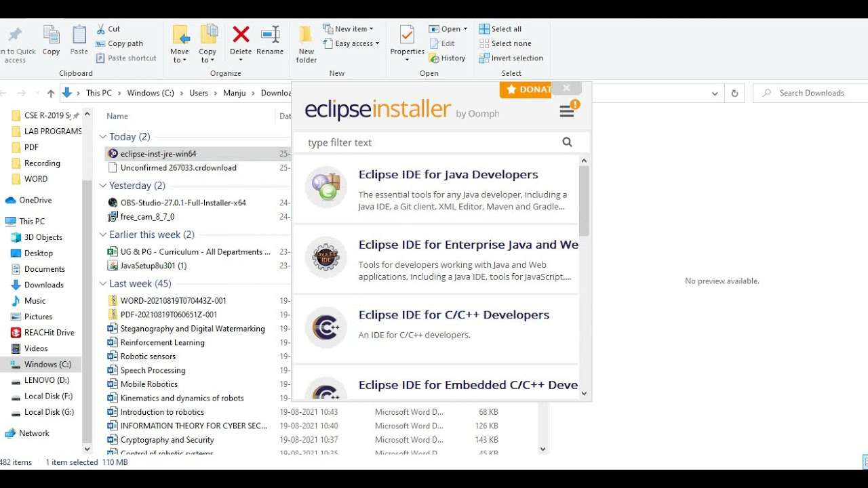868x488 pixels.
Task: Click Select none in ribbon
Action: (505, 43)
